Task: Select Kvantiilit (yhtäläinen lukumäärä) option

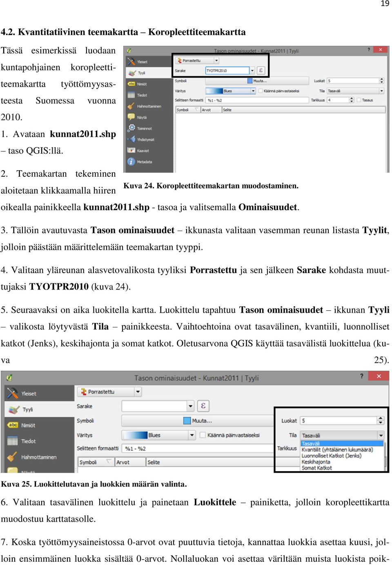Action: pyautogui.click(x=342, y=449)
